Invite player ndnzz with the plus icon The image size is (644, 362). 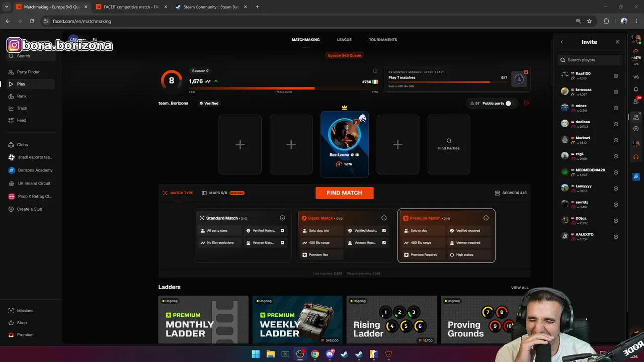click(x=616, y=108)
